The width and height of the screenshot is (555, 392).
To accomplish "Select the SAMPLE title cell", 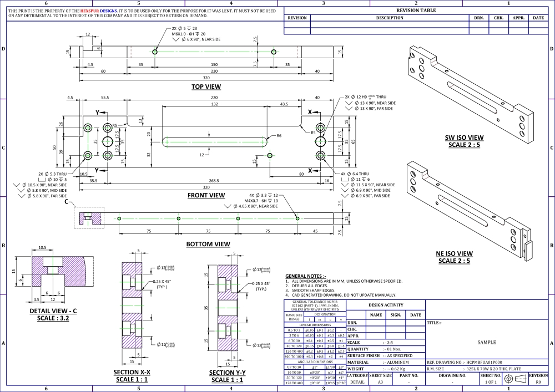I will pos(486,343).
